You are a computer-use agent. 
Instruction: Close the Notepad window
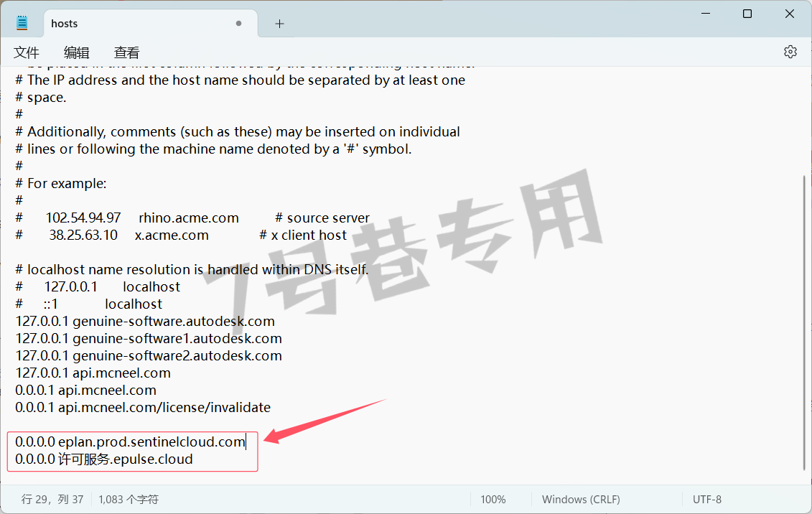(x=790, y=14)
